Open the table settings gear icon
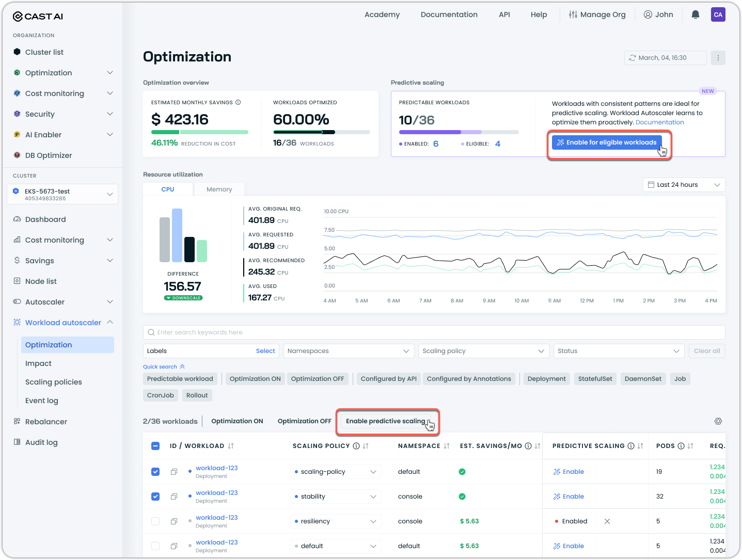Image resolution: width=742 pixels, height=560 pixels. point(718,421)
